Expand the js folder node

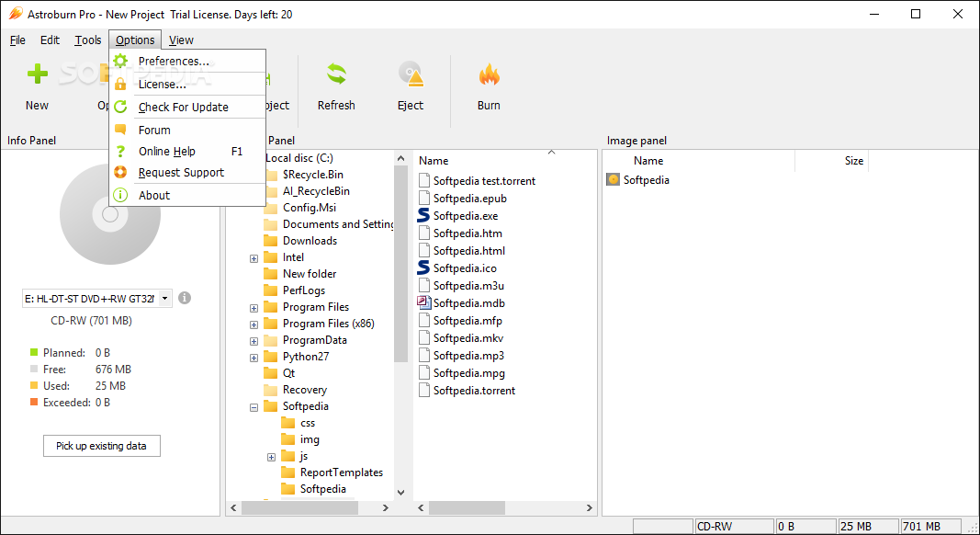pos(271,457)
